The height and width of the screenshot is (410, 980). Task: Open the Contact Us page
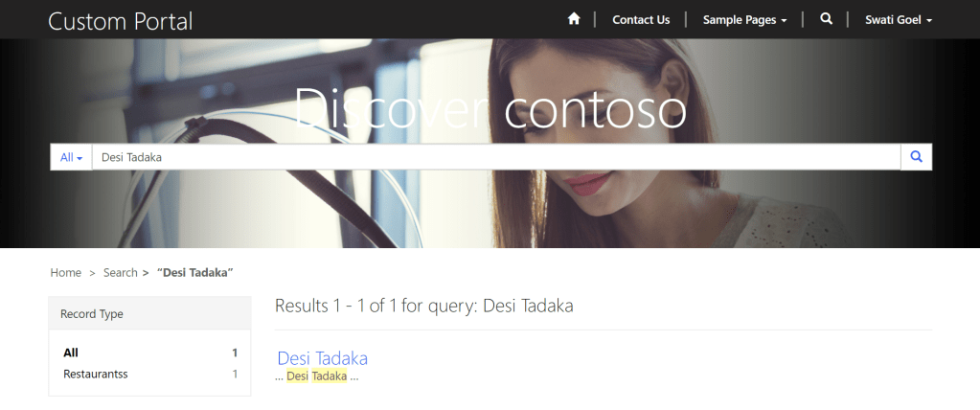(641, 20)
